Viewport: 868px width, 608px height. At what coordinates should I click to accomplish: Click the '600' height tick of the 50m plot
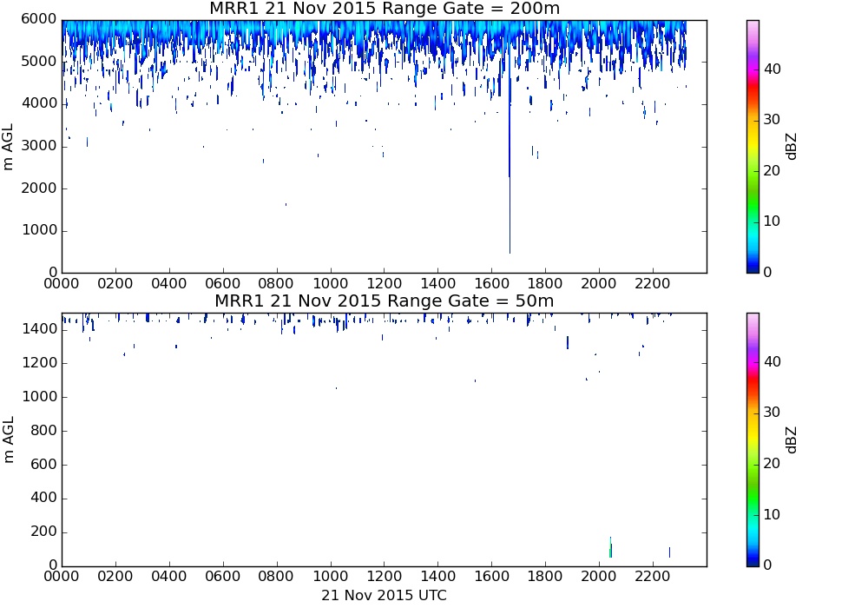pyautogui.click(x=43, y=464)
